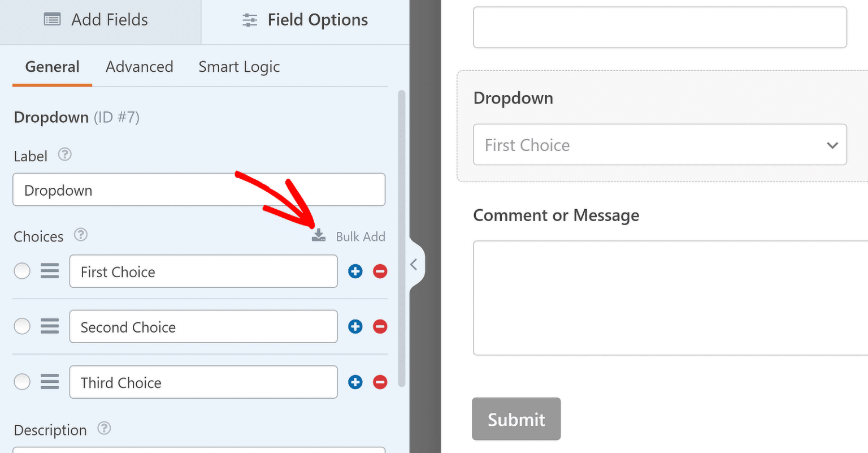The height and width of the screenshot is (453, 868).
Task: Set Second Choice as default selection
Action: [22, 326]
